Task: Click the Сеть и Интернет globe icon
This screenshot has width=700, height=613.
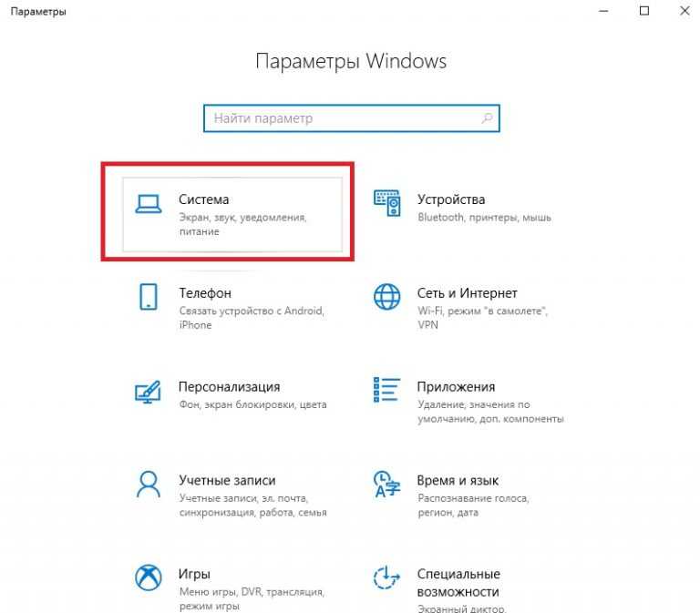Action: [387, 297]
